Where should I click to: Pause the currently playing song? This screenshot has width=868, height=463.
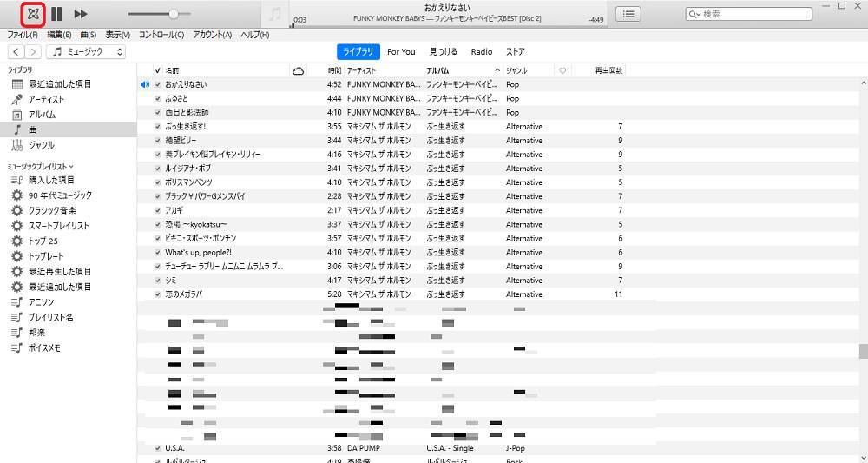(56, 14)
